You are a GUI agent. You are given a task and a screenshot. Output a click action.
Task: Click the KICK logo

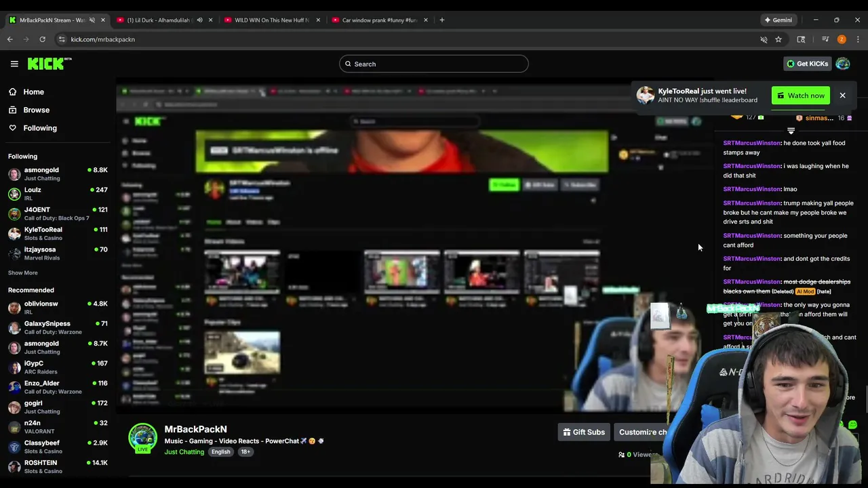pos(50,64)
